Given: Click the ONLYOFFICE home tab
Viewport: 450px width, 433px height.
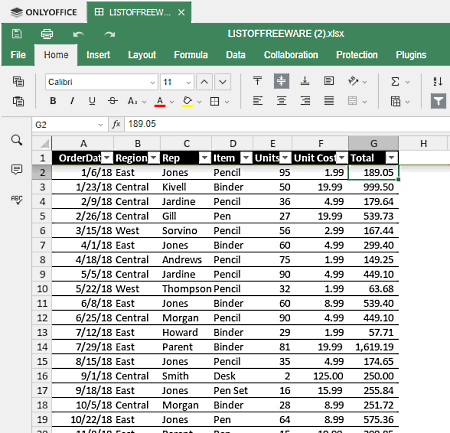Looking at the screenshot, I should pyautogui.click(x=44, y=12).
